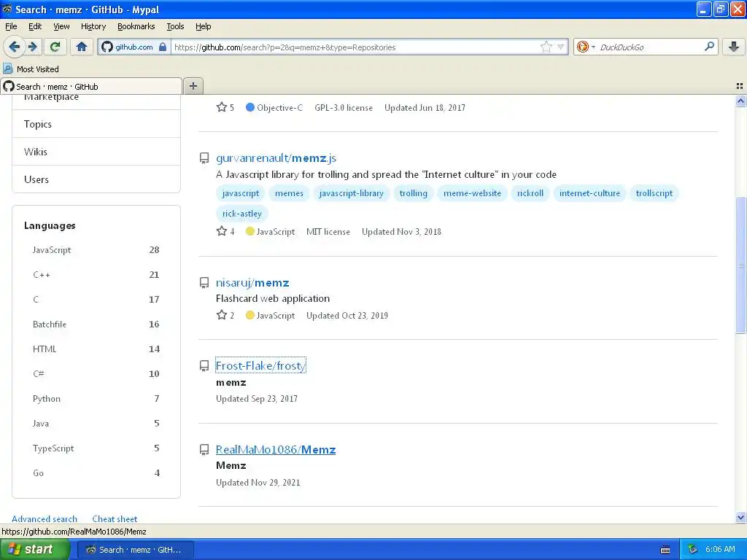Click the address bar URL field
The width and height of the screenshot is (747, 560).
[x=355, y=47]
